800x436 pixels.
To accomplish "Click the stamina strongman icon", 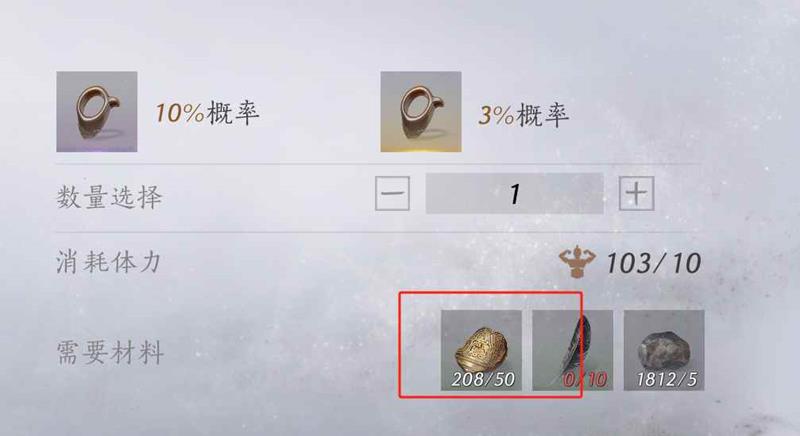I will (x=577, y=262).
